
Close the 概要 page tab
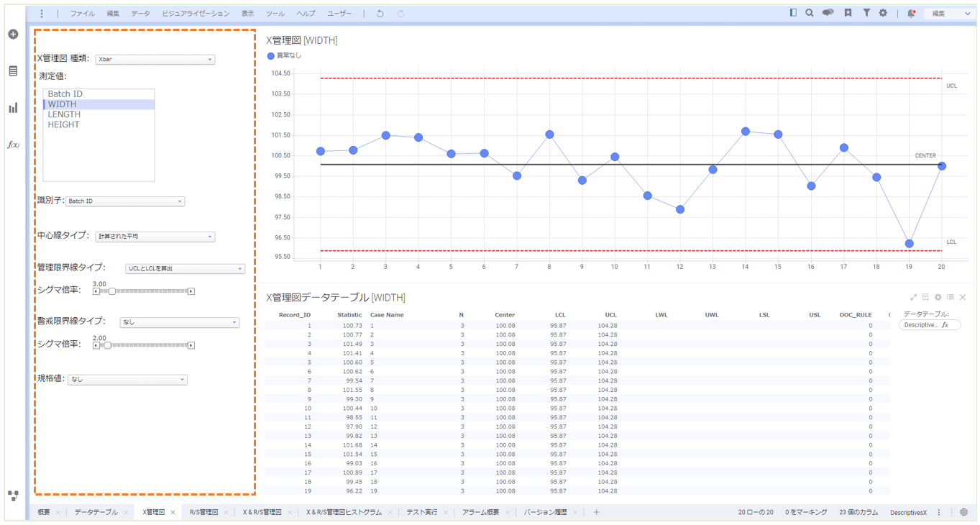(58, 513)
